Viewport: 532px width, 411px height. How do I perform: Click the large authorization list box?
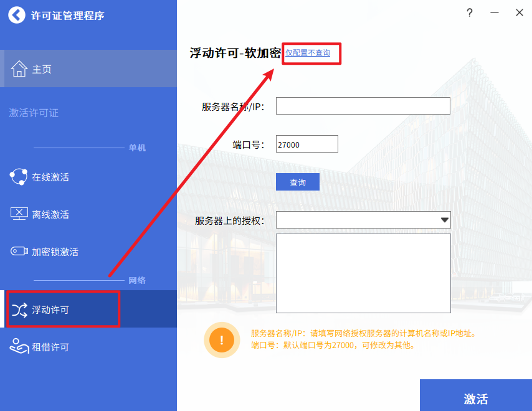tap(363, 273)
